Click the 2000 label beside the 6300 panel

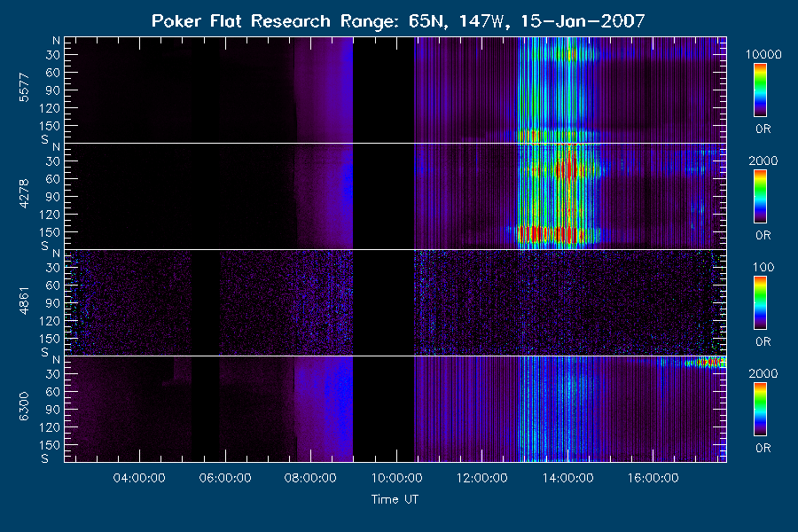point(763,373)
